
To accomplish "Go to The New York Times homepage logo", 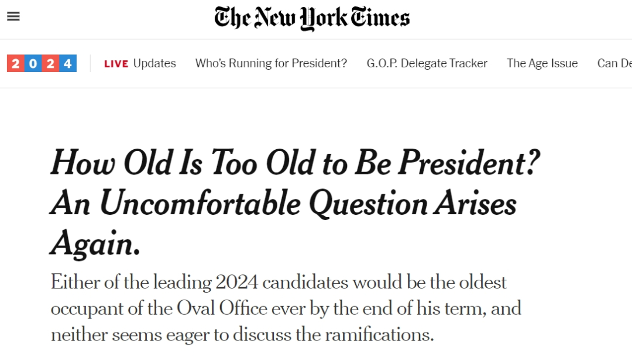I will [x=312, y=18].
